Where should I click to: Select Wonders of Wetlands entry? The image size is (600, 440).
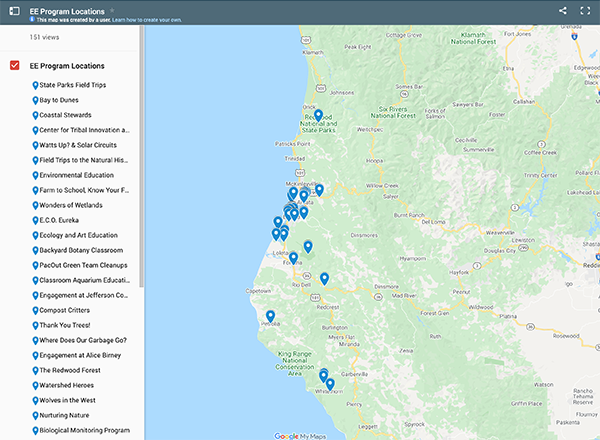[71, 205]
